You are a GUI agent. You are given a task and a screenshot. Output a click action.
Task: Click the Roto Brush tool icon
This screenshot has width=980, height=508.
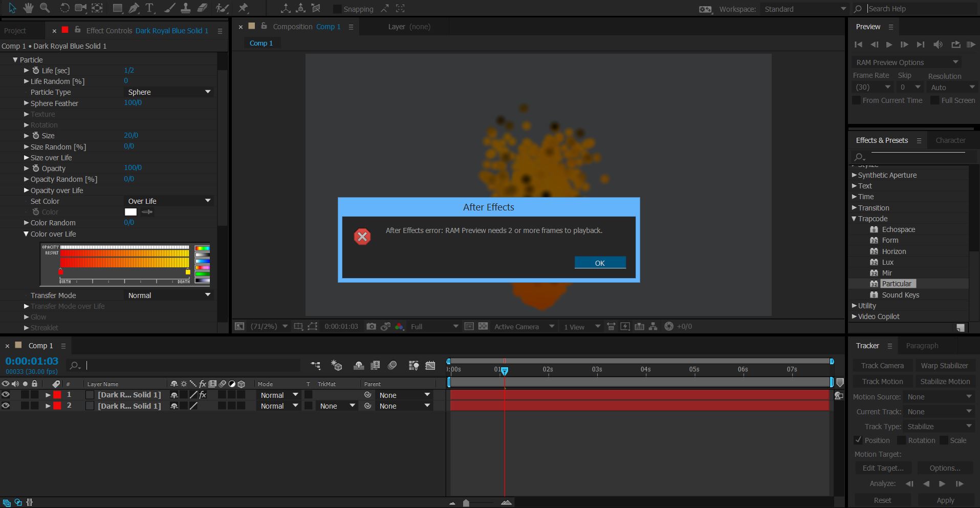click(222, 8)
